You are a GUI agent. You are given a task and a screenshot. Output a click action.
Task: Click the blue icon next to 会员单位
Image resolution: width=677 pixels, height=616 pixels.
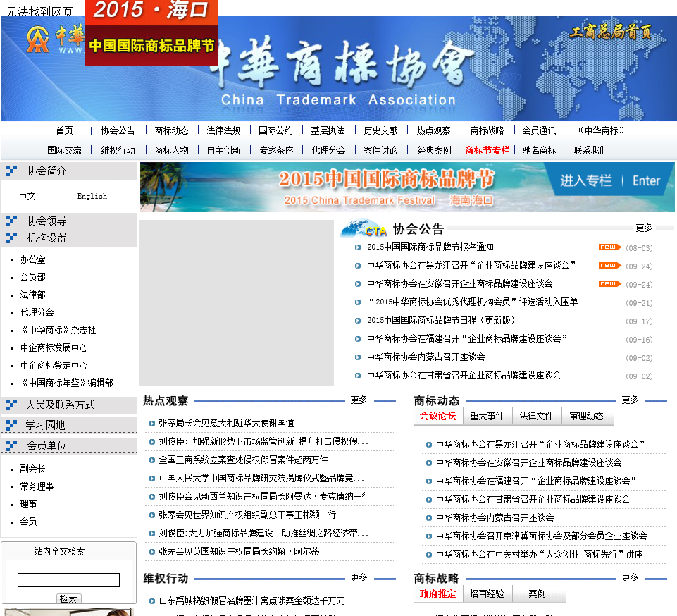coord(12,445)
